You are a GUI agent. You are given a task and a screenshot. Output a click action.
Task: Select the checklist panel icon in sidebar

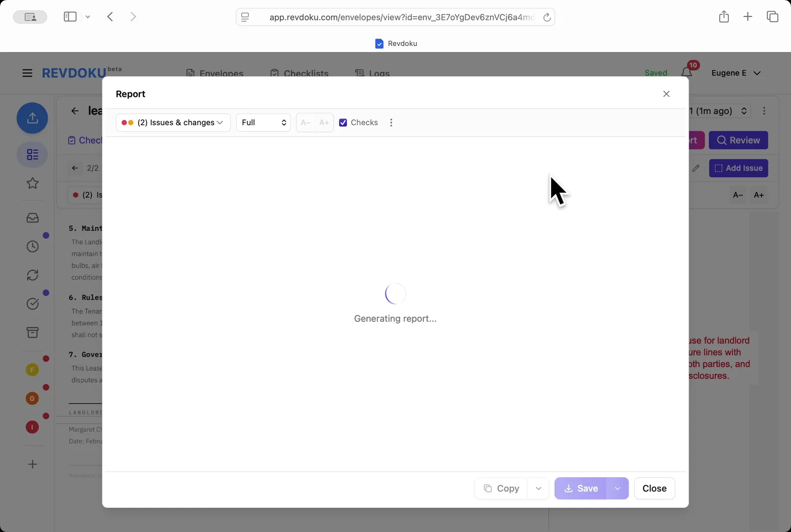[32, 155]
